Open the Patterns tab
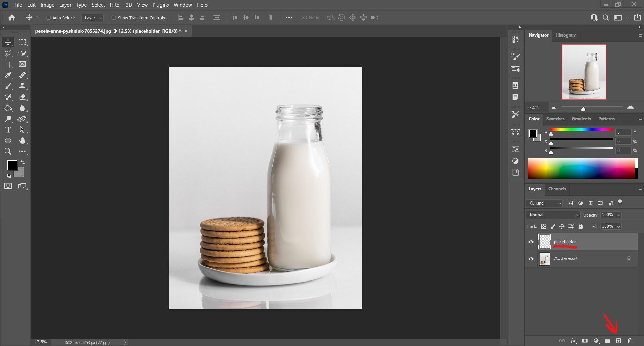 pyautogui.click(x=606, y=119)
